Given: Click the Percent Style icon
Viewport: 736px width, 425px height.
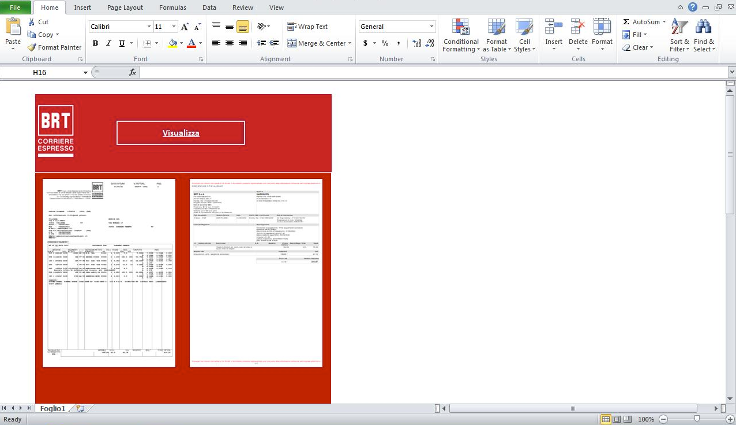Looking at the screenshot, I should coord(385,43).
